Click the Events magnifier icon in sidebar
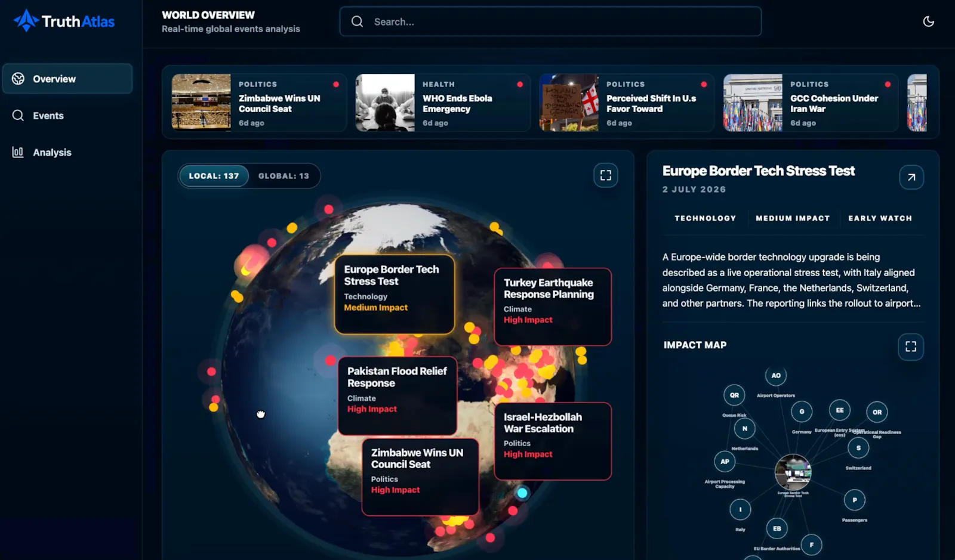The image size is (955, 560). (18, 116)
